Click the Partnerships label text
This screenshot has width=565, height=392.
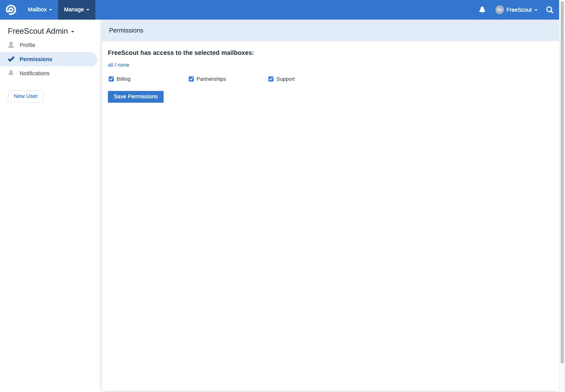coord(211,79)
